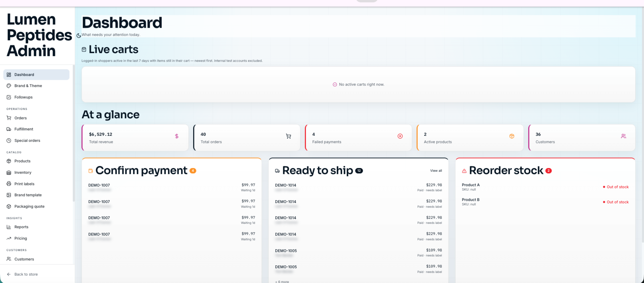
Task: Click the 'Confirm payment' heading
Action: (141, 171)
